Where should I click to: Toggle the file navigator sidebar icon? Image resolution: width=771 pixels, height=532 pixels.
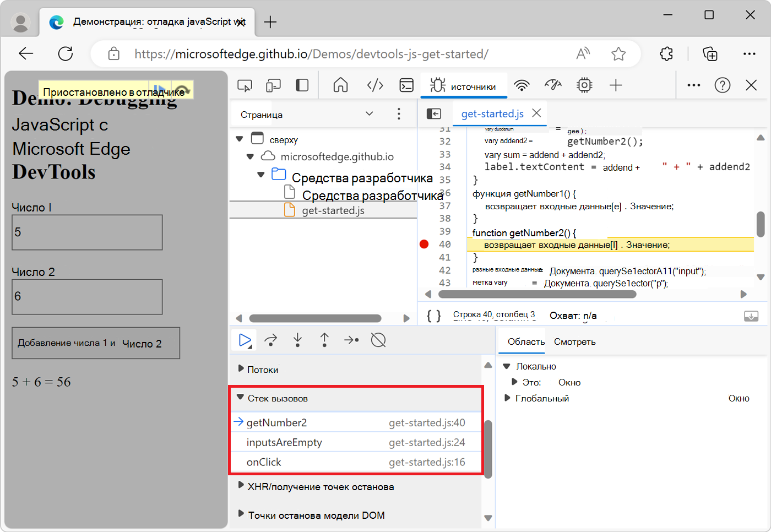[434, 113]
